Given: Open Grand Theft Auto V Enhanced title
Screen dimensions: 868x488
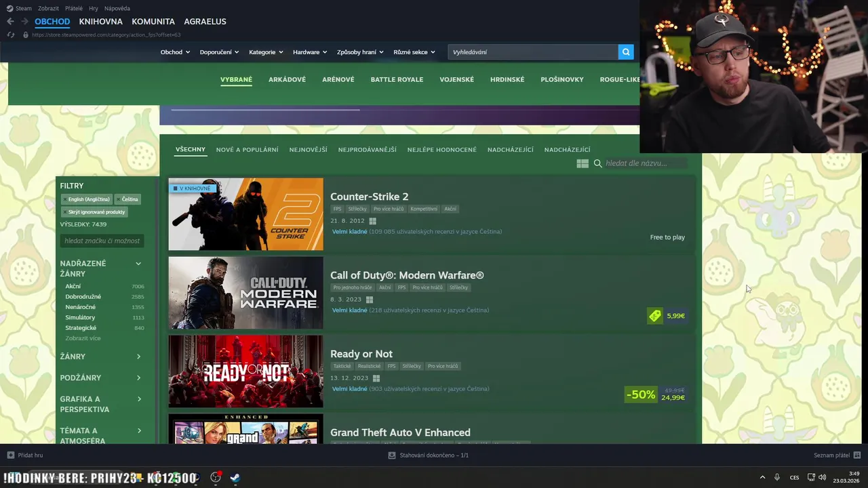Looking at the screenshot, I should click(400, 432).
